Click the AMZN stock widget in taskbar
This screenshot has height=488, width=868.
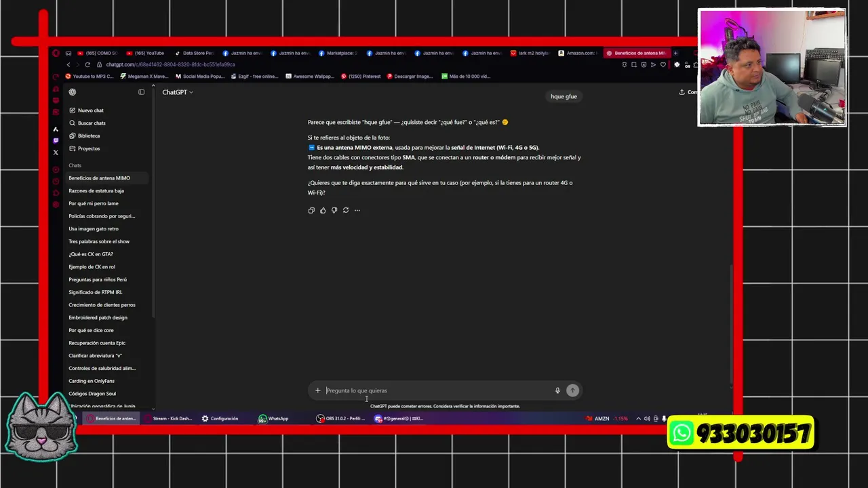[x=608, y=419]
